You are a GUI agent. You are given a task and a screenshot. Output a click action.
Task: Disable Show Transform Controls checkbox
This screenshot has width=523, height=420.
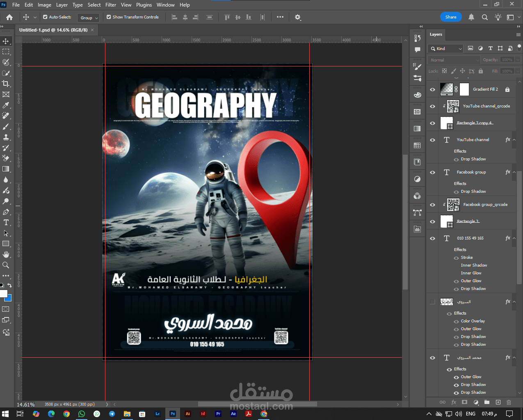tap(109, 17)
